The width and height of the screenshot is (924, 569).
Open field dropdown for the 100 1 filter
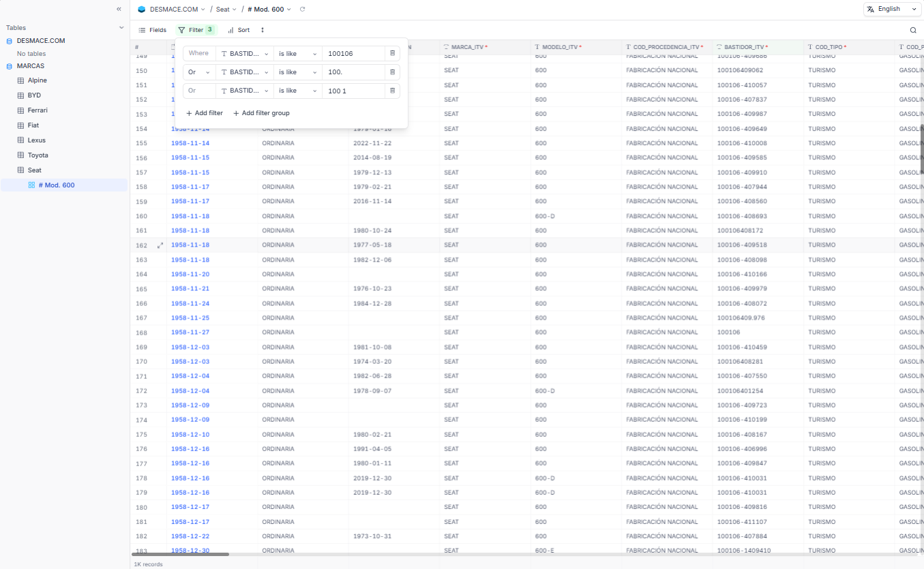(x=244, y=91)
